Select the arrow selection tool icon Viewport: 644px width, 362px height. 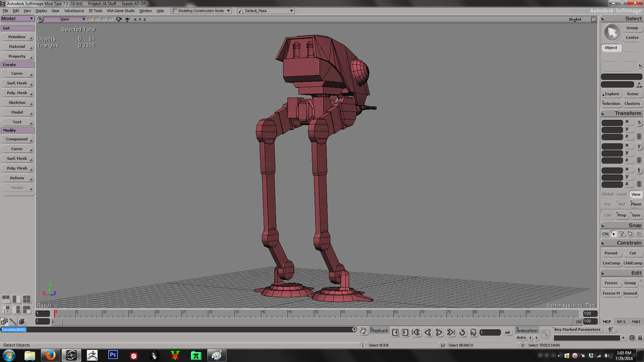pyautogui.click(x=612, y=33)
